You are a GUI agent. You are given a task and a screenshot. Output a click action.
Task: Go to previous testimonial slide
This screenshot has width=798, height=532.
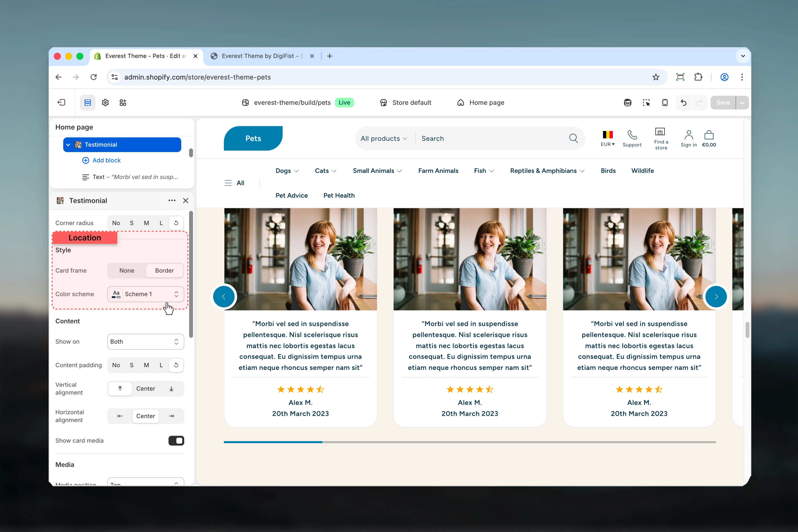[x=224, y=296]
